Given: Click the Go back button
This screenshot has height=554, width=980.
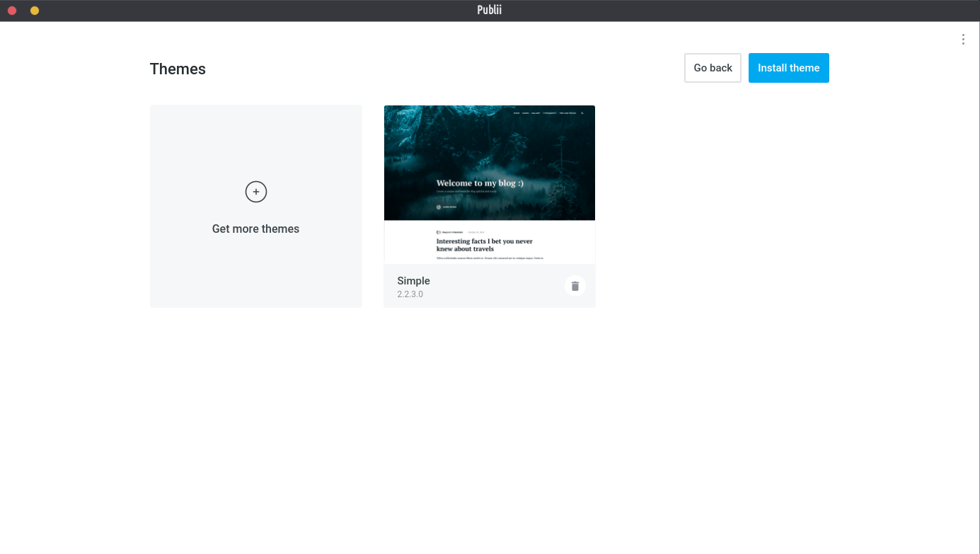Looking at the screenshot, I should pyautogui.click(x=713, y=68).
